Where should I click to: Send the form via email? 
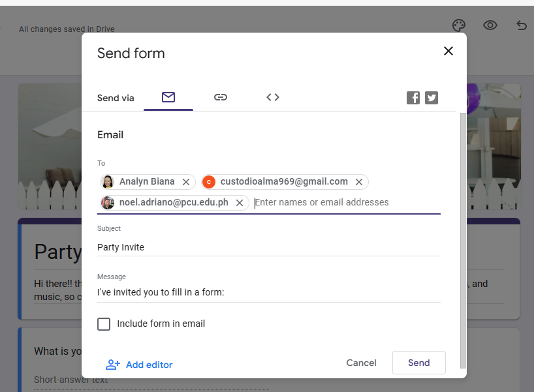[418, 363]
